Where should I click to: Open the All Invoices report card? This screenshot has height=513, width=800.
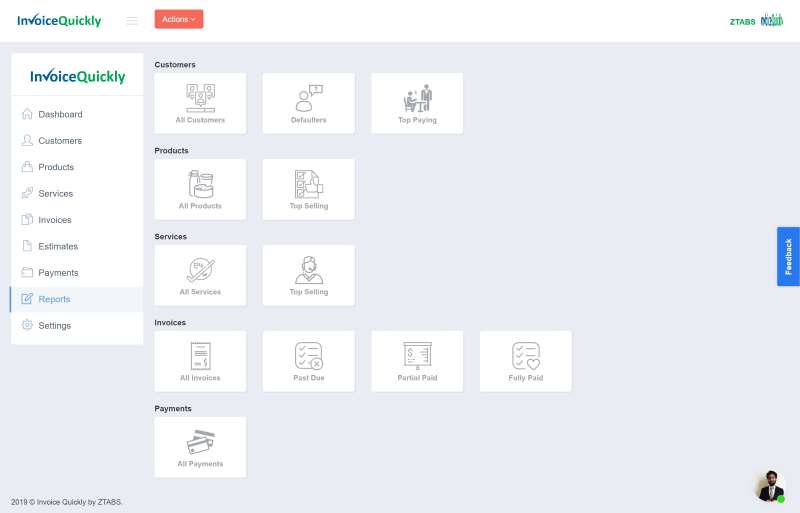[x=200, y=361]
